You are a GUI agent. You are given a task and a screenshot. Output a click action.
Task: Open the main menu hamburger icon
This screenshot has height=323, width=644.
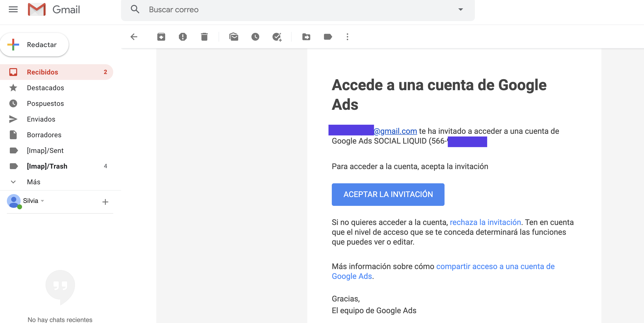[x=13, y=10]
